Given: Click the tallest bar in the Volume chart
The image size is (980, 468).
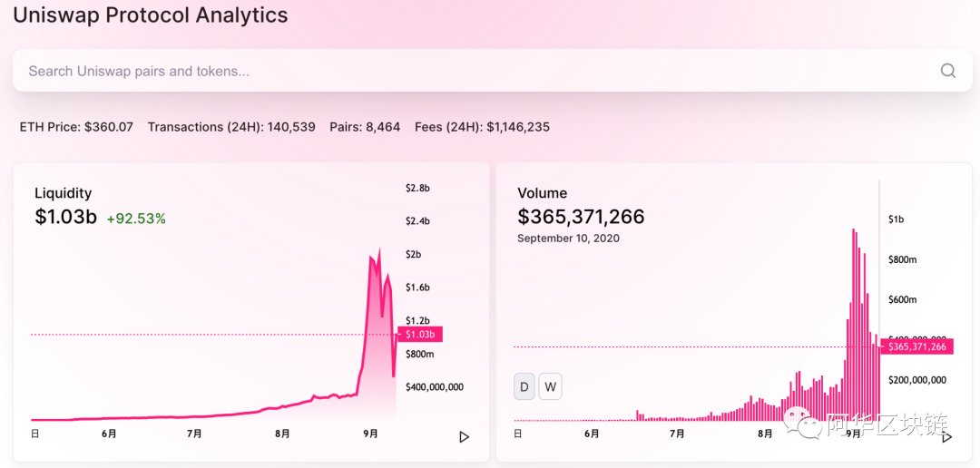Looking at the screenshot, I should click(853, 325).
